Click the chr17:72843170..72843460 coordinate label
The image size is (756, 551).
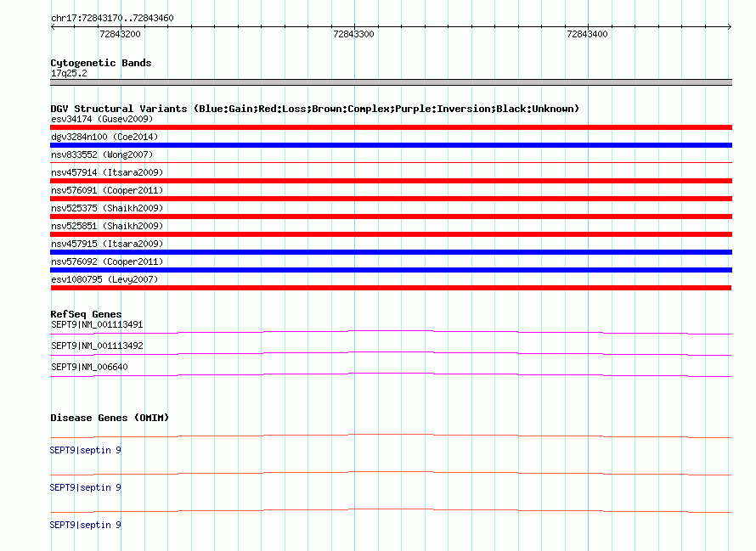click(112, 19)
